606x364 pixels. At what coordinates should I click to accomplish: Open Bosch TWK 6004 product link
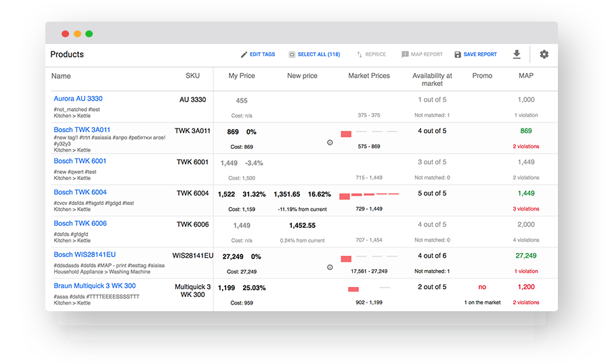click(x=80, y=192)
